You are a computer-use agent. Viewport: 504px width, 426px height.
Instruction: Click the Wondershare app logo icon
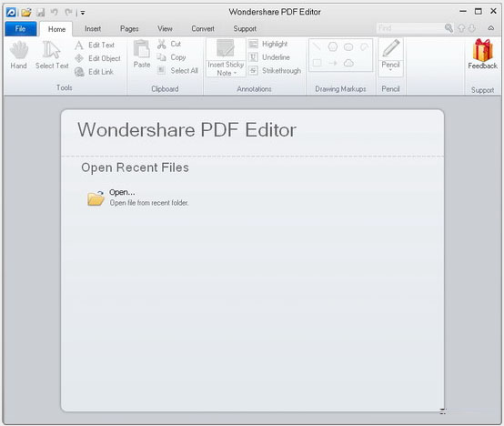(x=11, y=13)
